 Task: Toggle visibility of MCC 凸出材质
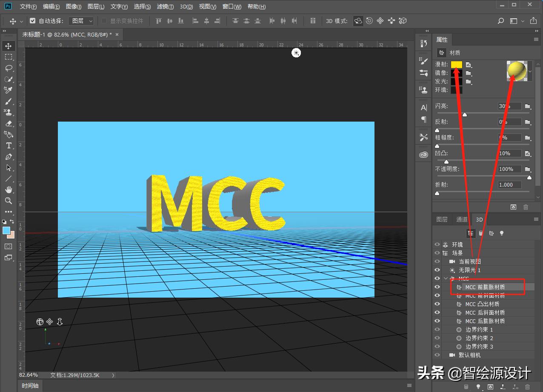click(x=437, y=304)
